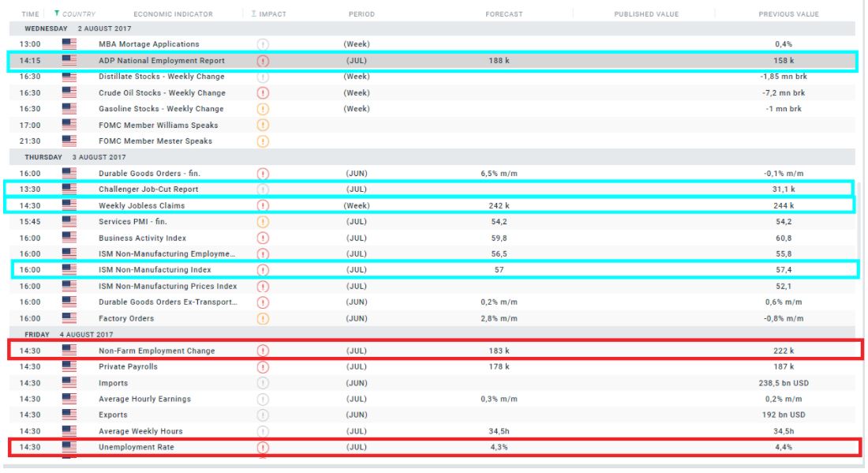This screenshot has width=868, height=473.
Task: Click the US flag beside MBA Mortage Applications
Action: click(x=69, y=44)
